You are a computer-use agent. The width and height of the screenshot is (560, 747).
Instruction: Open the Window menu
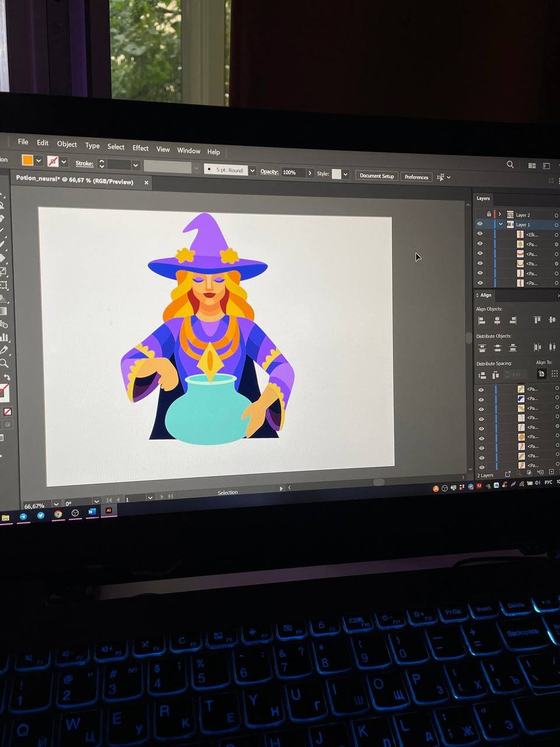[x=189, y=150]
